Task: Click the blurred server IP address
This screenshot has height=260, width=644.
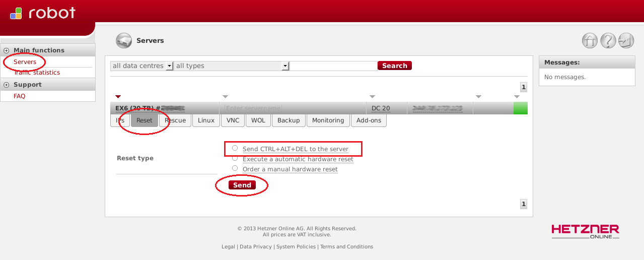Action: tap(437, 108)
